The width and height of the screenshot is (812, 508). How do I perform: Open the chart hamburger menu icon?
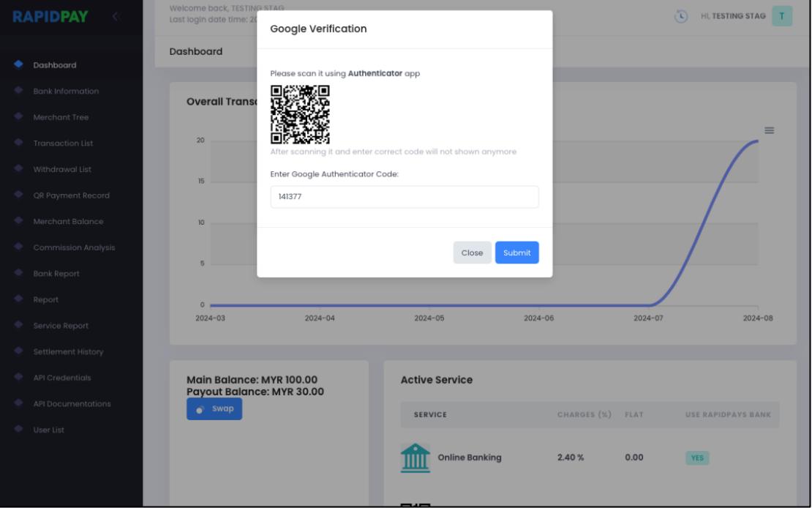pyautogui.click(x=769, y=130)
